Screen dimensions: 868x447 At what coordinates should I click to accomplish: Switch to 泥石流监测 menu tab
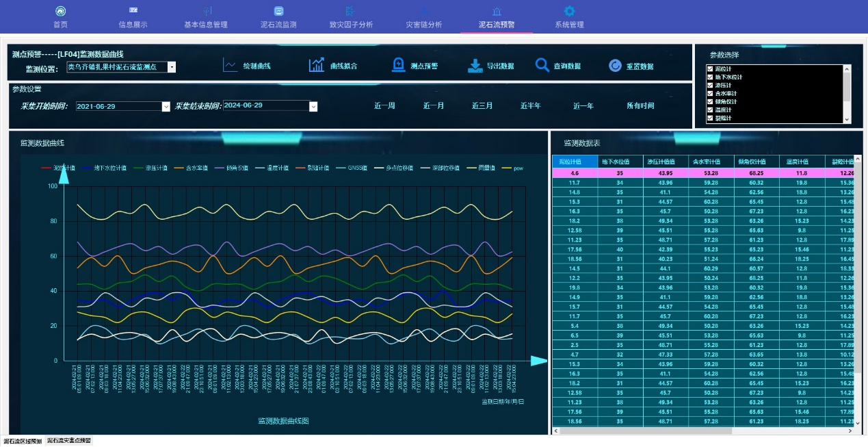(x=278, y=17)
